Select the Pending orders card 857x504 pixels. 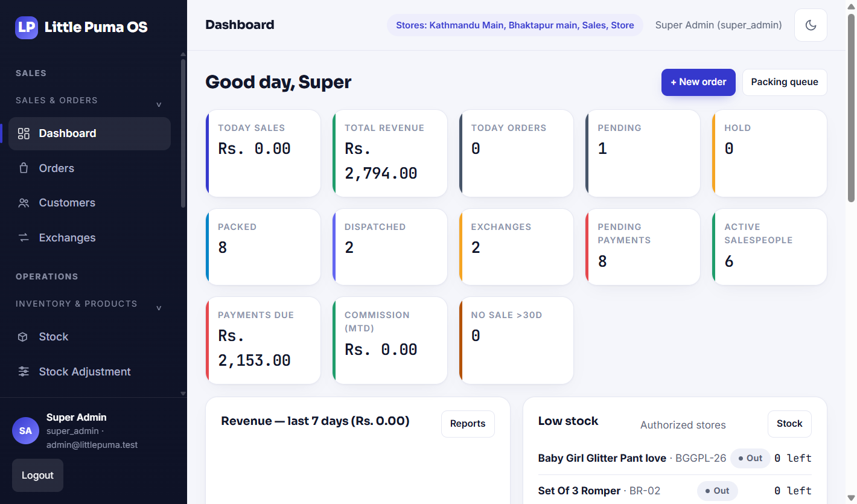pyautogui.click(x=643, y=153)
